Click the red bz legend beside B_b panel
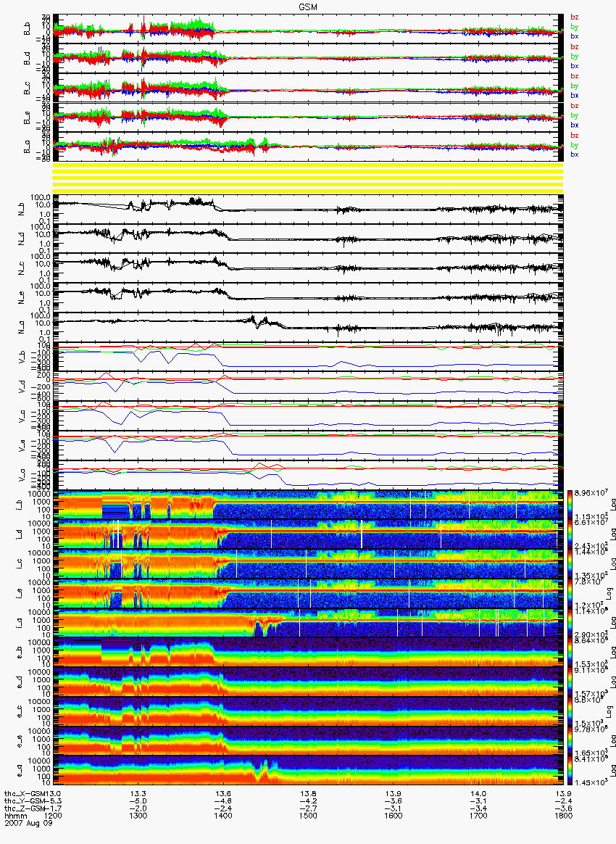This screenshot has width=616, height=844. pos(574,17)
